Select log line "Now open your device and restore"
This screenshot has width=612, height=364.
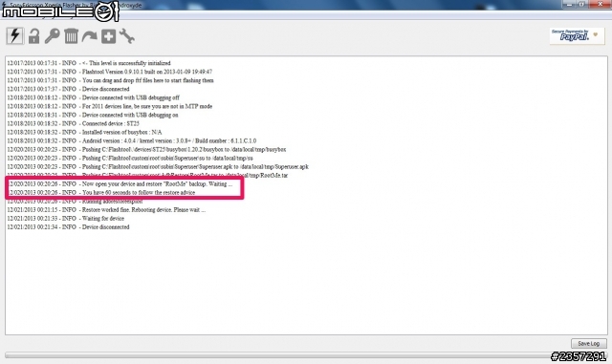[x=120, y=183]
